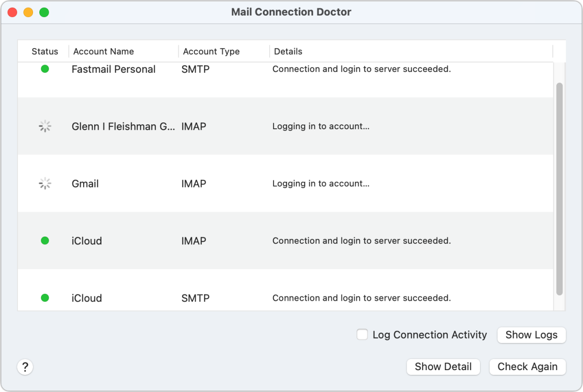Click the Details column header
The width and height of the screenshot is (583, 392).
(x=288, y=51)
